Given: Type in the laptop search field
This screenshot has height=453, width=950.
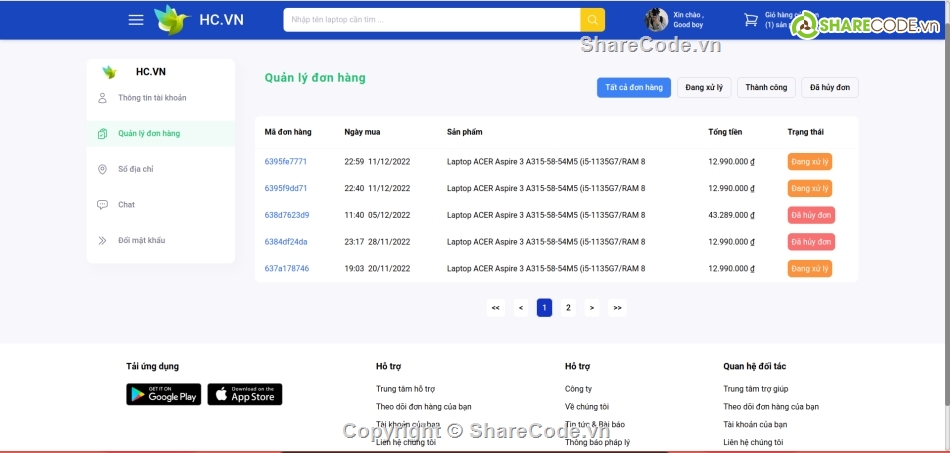Looking at the screenshot, I should tap(431, 20).
